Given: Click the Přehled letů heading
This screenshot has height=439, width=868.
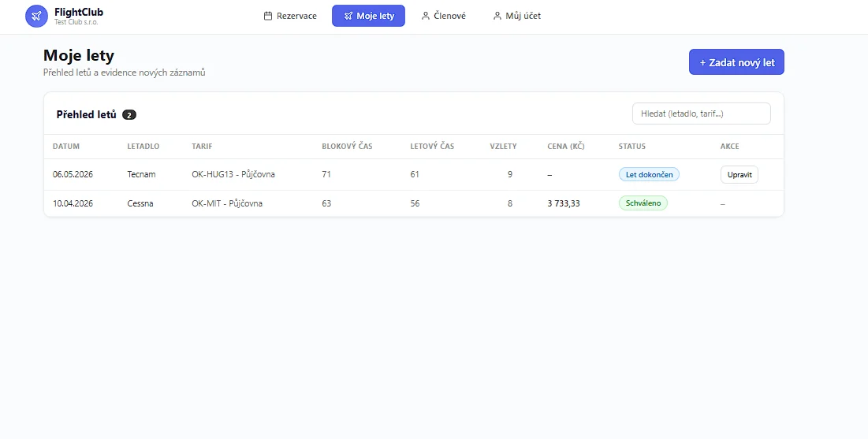Looking at the screenshot, I should tap(87, 114).
